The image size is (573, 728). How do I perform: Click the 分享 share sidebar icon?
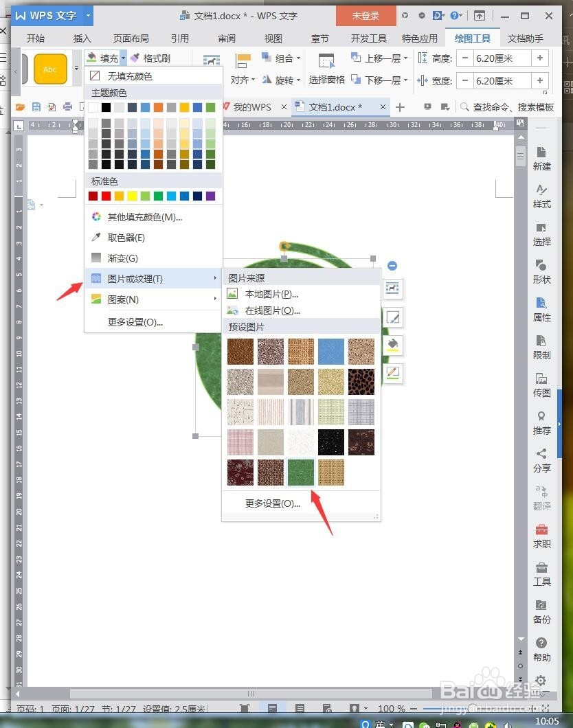click(x=541, y=461)
